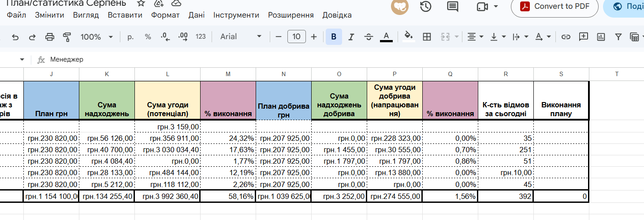Screen dimensions: 644x220
Task: Open the Вигляд menu
Action: coord(86,15)
